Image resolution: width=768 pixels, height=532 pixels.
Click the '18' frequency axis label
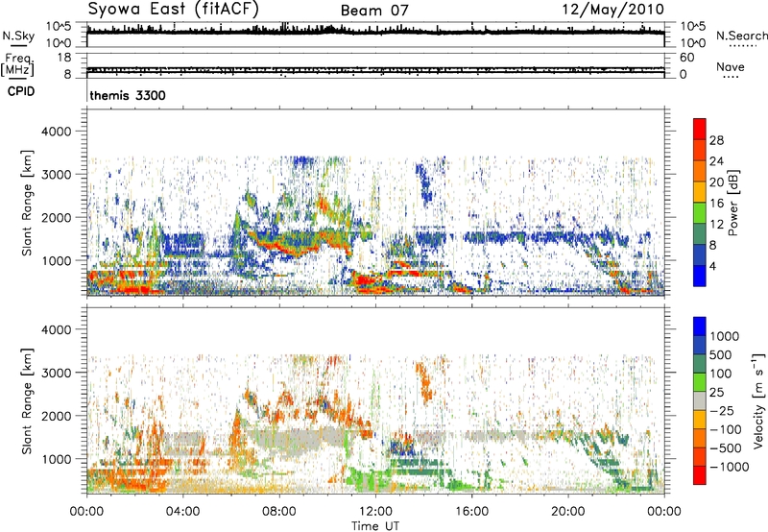click(64, 58)
